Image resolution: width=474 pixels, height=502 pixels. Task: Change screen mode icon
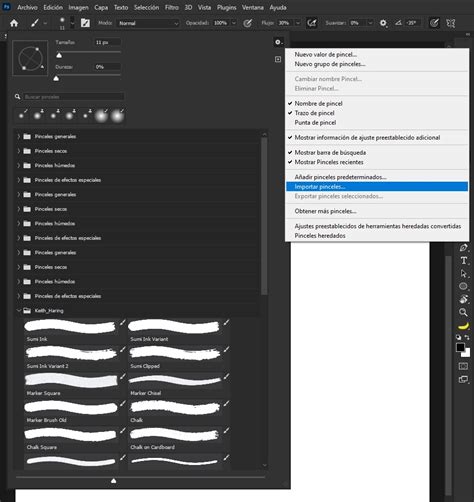[x=463, y=379]
